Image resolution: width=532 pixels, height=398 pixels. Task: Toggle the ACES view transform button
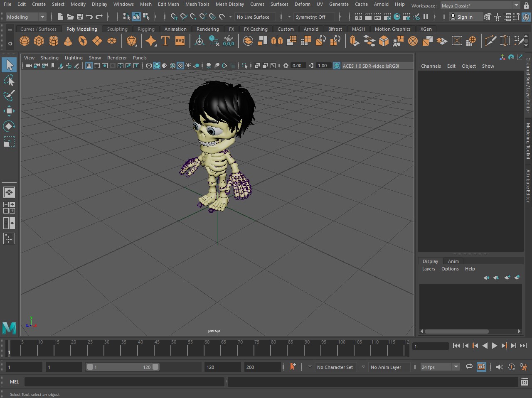(337, 66)
